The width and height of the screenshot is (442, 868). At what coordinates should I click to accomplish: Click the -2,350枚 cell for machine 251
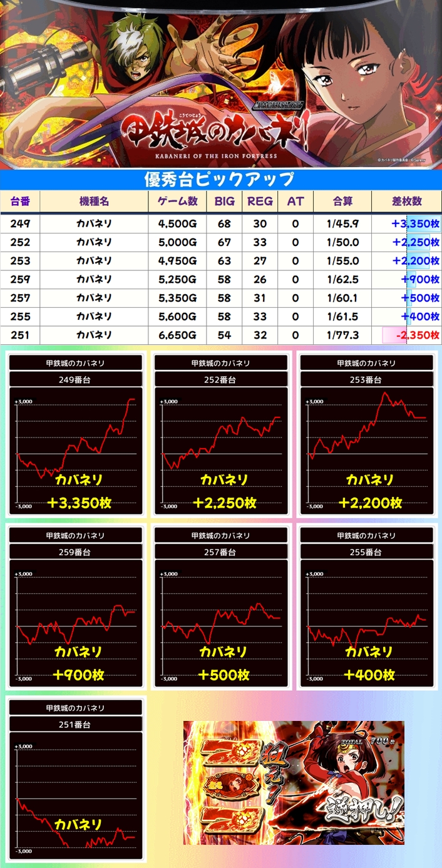tap(407, 335)
